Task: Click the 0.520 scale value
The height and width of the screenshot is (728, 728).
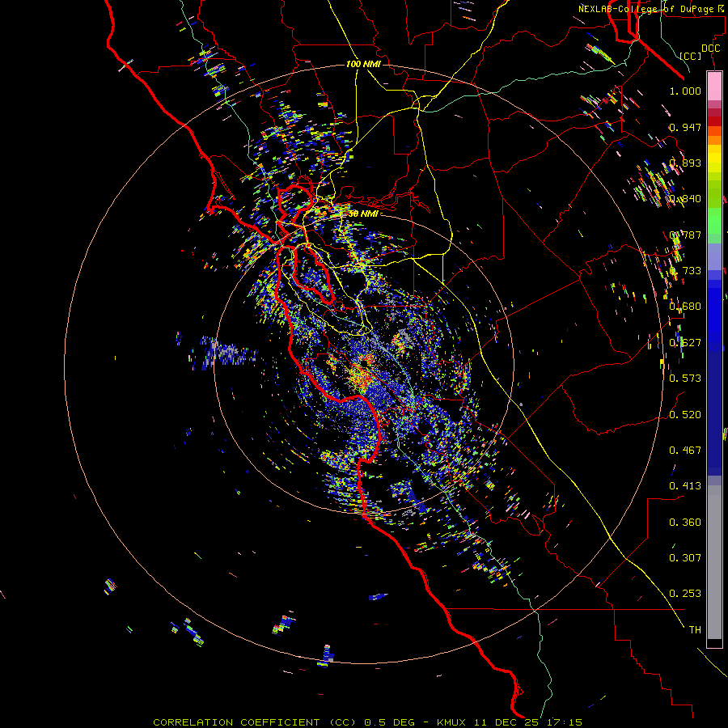Action: (x=685, y=415)
